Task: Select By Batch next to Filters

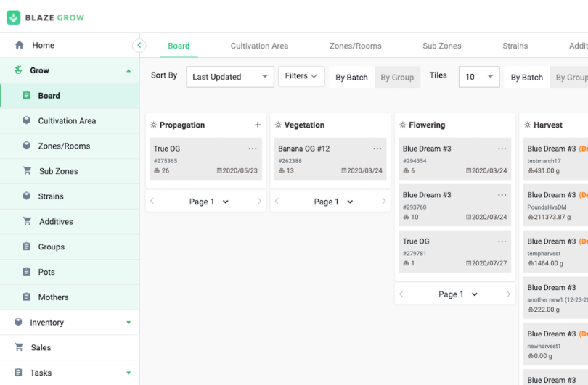Action: point(351,78)
